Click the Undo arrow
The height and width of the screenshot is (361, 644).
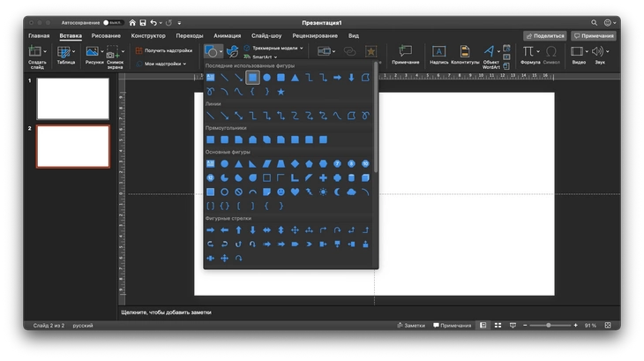coord(154,23)
